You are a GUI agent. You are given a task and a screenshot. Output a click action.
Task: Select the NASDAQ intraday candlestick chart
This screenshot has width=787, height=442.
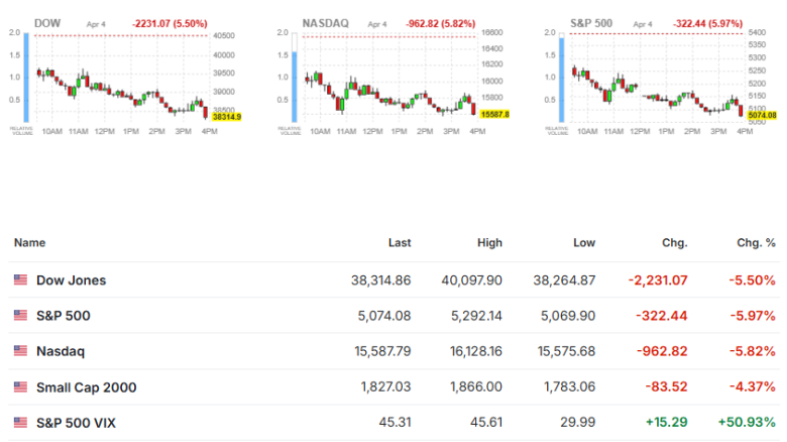click(x=390, y=78)
